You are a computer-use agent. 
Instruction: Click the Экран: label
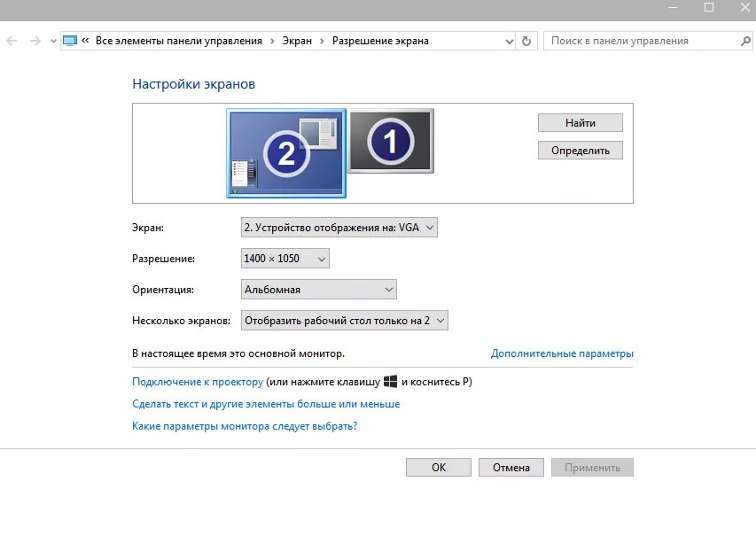(x=148, y=228)
